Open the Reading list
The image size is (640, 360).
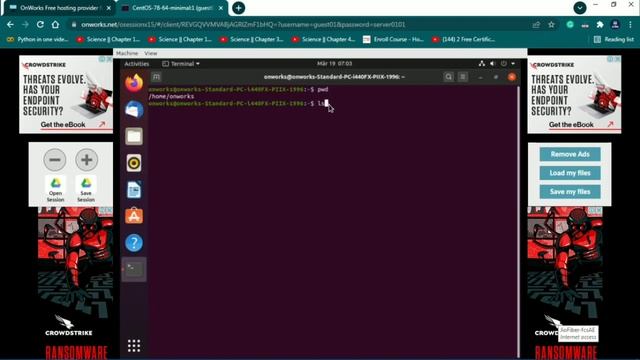point(614,39)
